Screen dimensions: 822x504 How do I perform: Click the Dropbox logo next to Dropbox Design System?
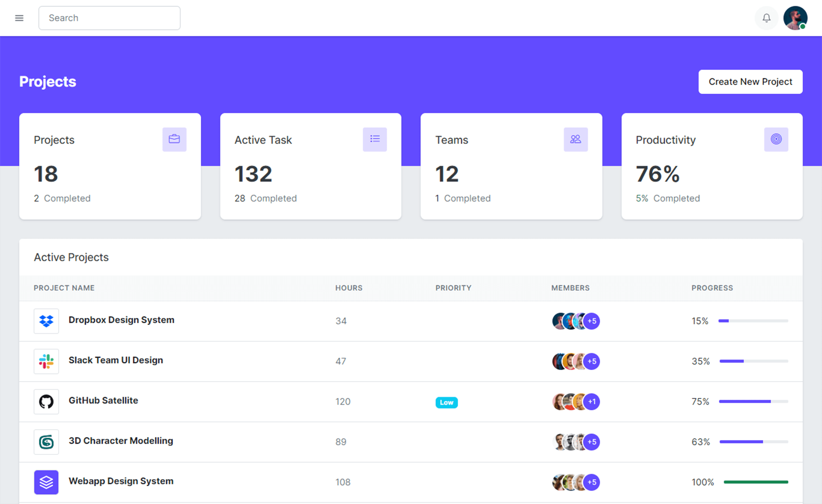46,321
